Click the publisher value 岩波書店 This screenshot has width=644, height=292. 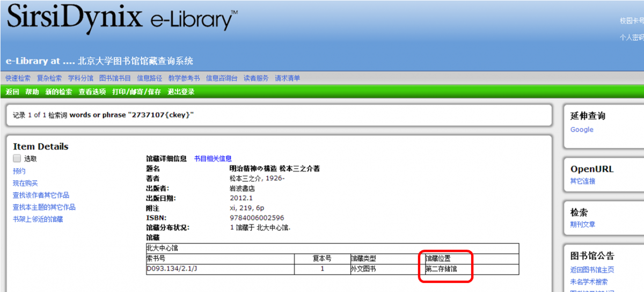[242, 188]
